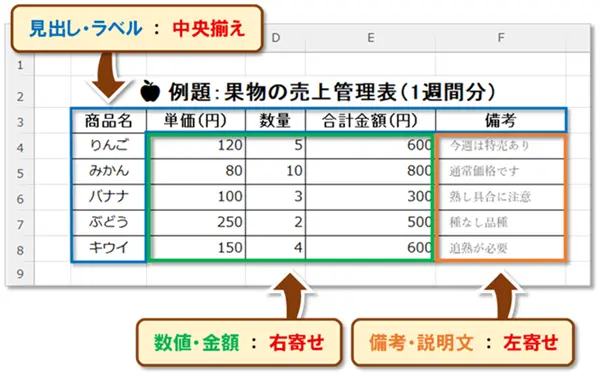Select column header D
The height and width of the screenshot is (376, 600).
tap(276, 38)
